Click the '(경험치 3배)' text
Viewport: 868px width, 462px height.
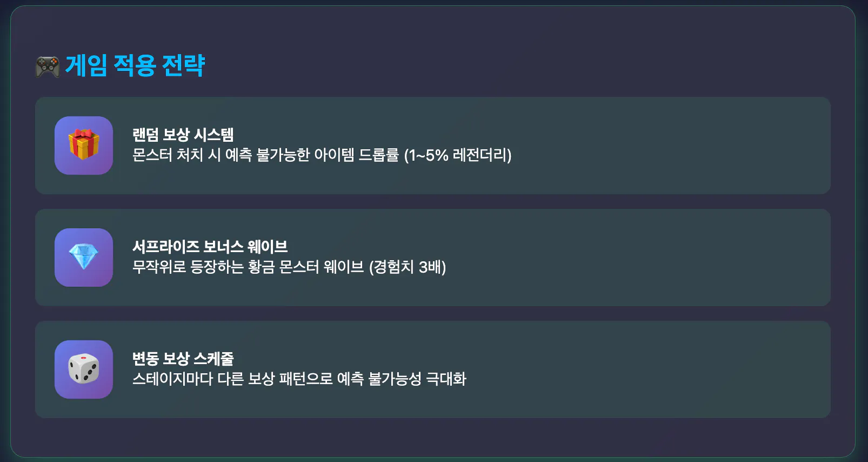pyautogui.click(x=408, y=267)
